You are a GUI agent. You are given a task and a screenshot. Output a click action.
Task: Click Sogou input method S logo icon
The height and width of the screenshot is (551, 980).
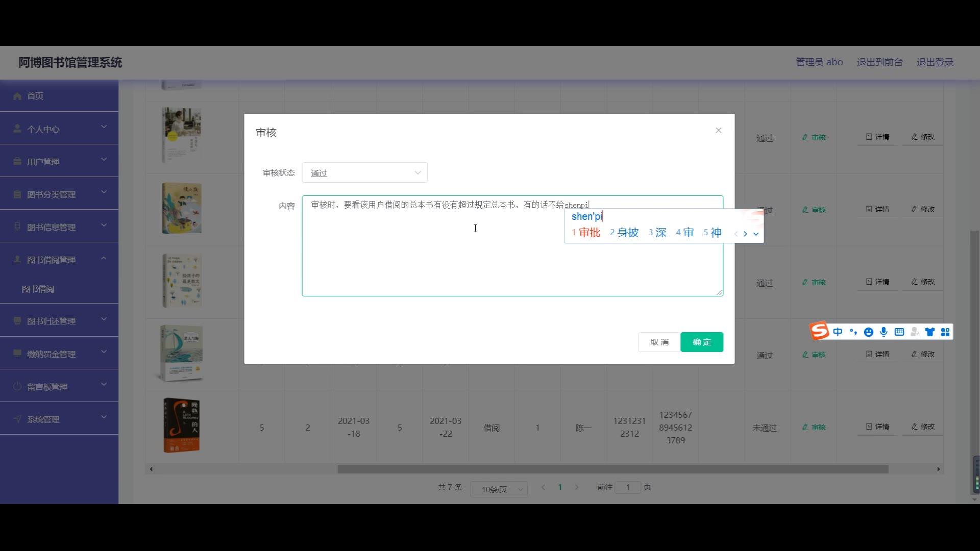point(820,331)
